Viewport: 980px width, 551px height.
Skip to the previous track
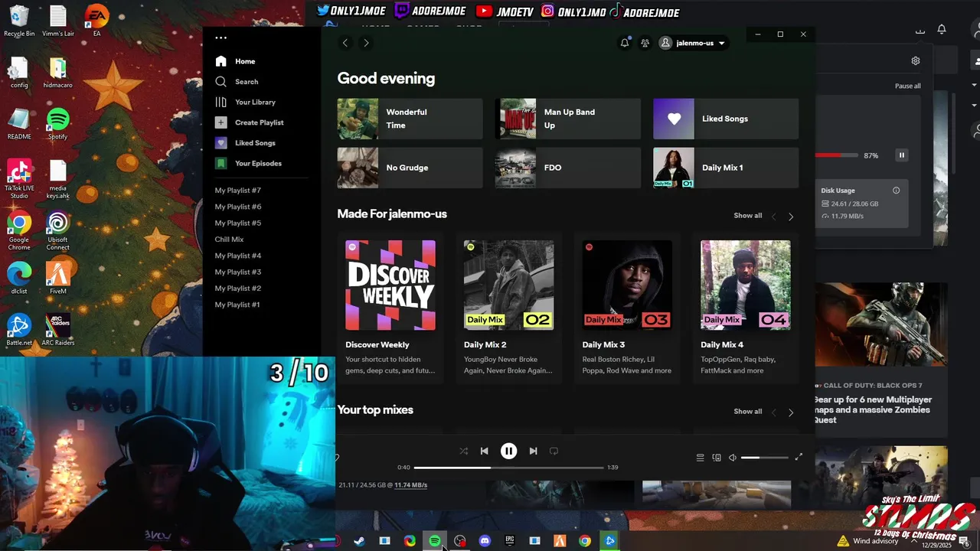click(x=484, y=451)
